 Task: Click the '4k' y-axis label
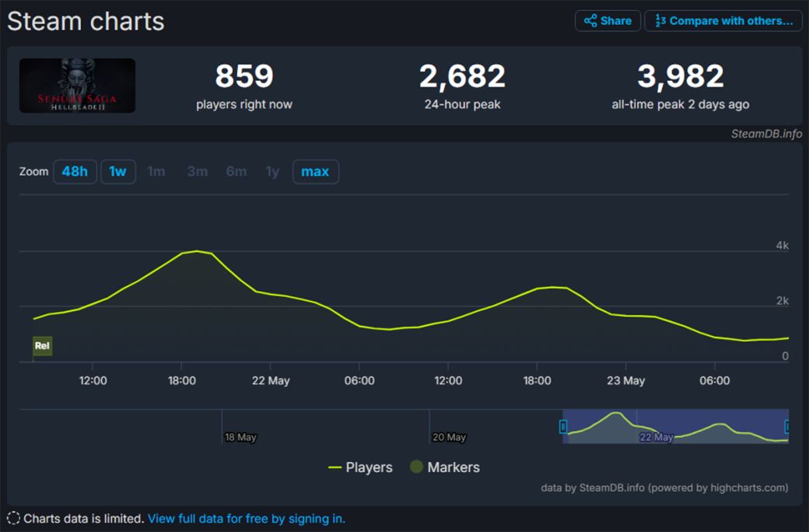pyautogui.click(x=783, y=246)
